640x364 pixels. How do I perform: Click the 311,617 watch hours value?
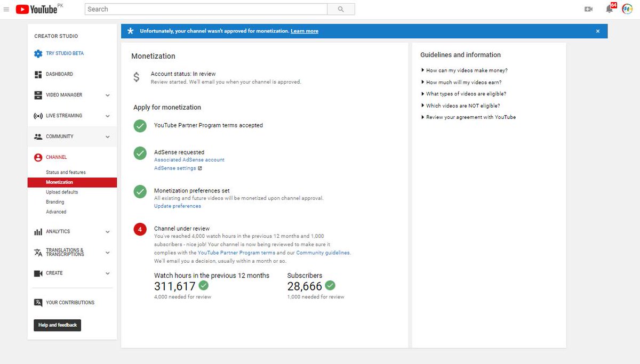(175, 286)
